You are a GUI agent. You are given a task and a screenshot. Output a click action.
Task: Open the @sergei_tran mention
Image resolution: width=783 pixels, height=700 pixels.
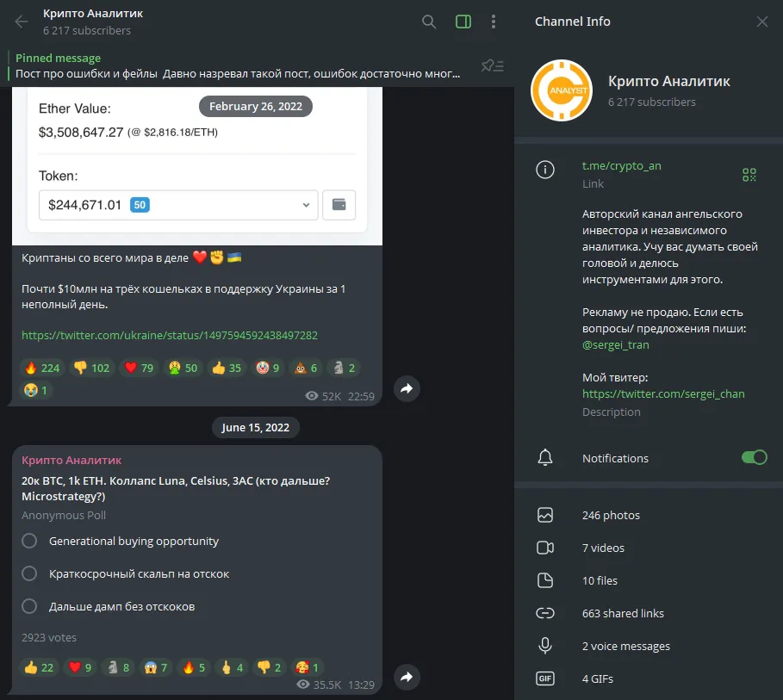pyautogui.click(x=615, y=345)
